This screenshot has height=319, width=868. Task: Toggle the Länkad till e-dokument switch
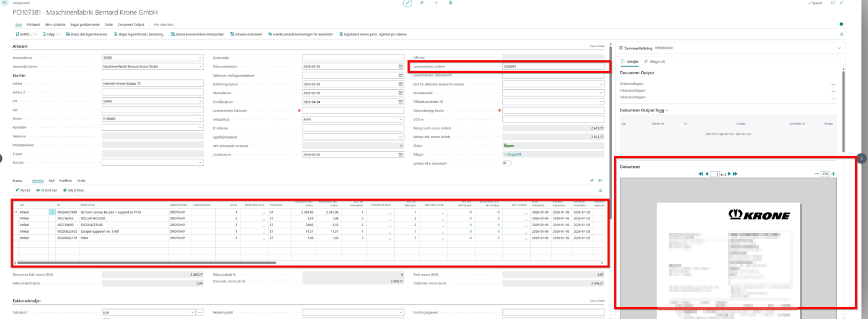coord(507,164)
